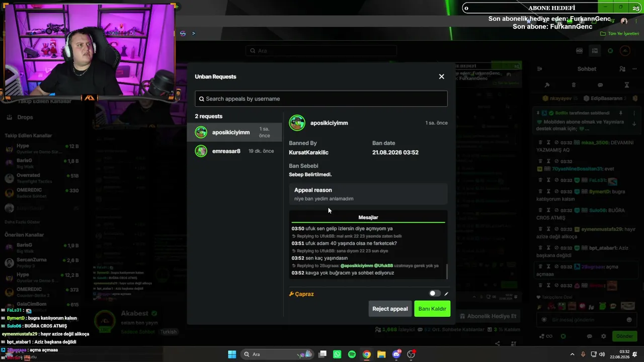This screenshot has height=362, width=644.
Task: Click the pencil edit icon in dialog
Action: pos(446,294)
